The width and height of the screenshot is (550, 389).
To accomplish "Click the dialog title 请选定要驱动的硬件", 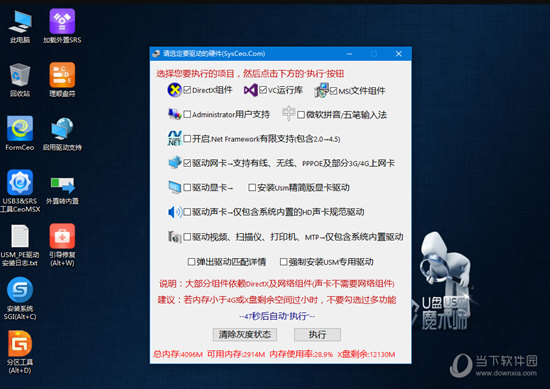I will [214, 54].
